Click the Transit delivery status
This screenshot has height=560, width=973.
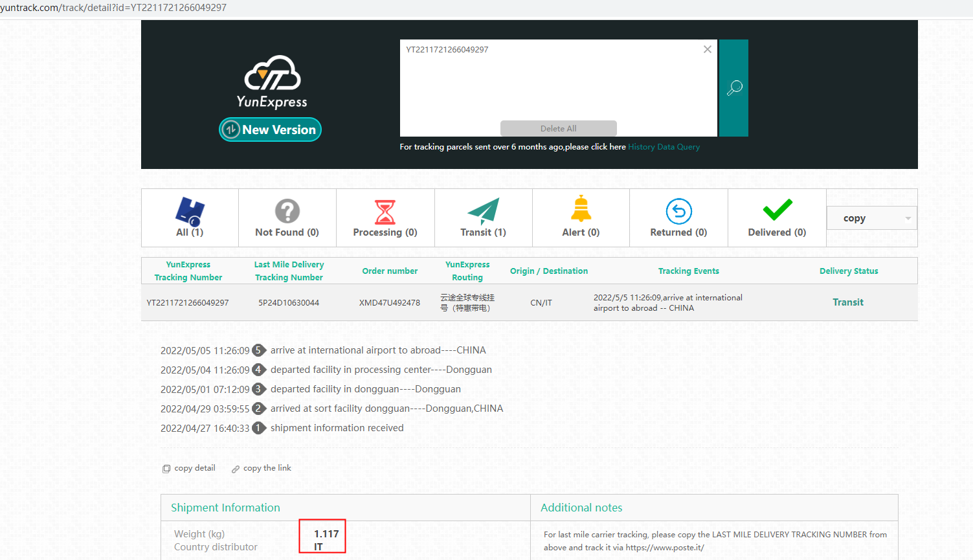(x=847, y=302)
